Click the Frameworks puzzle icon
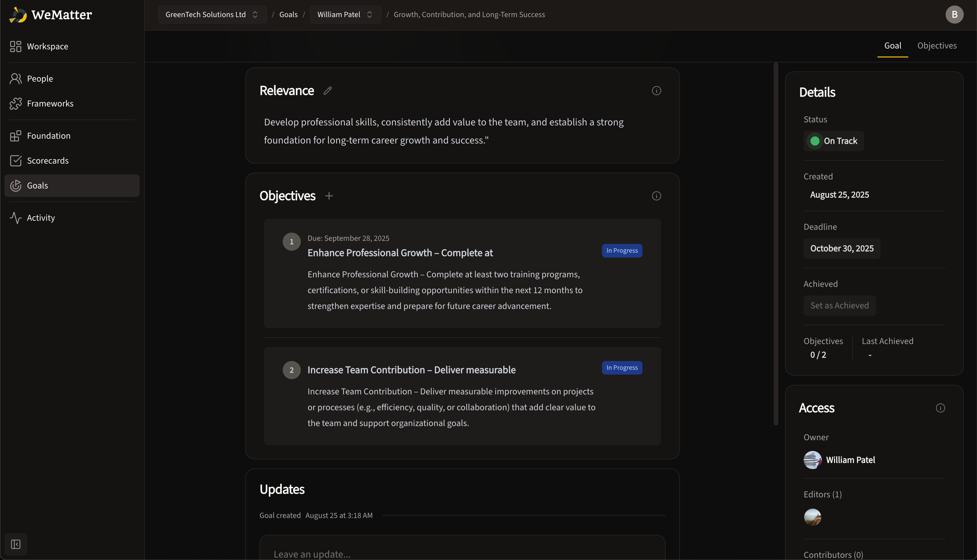 pyautogui.click(x=15, y=104)
